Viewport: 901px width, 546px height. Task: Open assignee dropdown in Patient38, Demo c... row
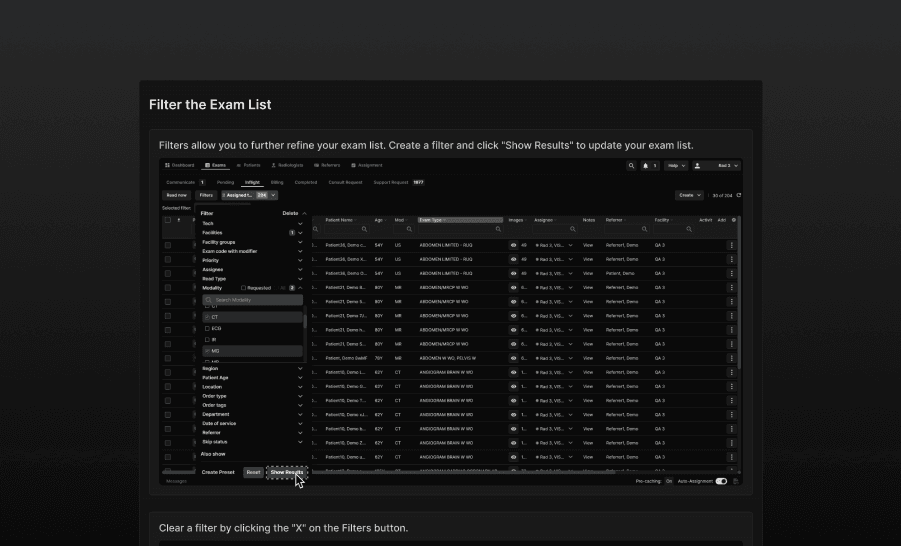(x=570, y=245)
